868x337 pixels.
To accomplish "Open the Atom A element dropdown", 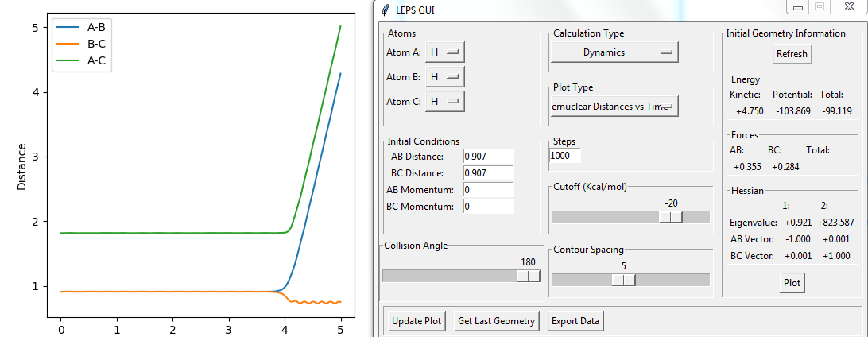I will click(444, 52).
